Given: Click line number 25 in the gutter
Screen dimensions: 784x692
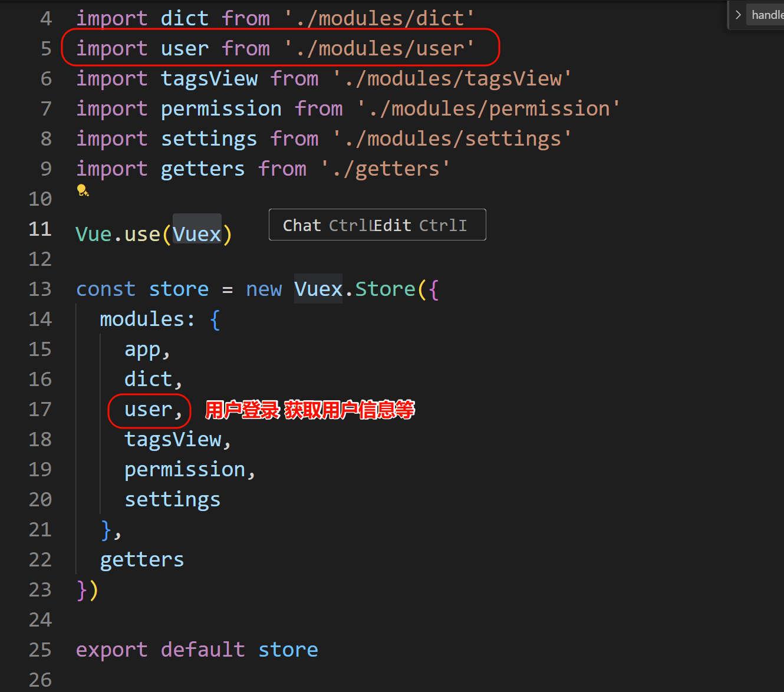Looking at the screenshot, I should point(40,650).
